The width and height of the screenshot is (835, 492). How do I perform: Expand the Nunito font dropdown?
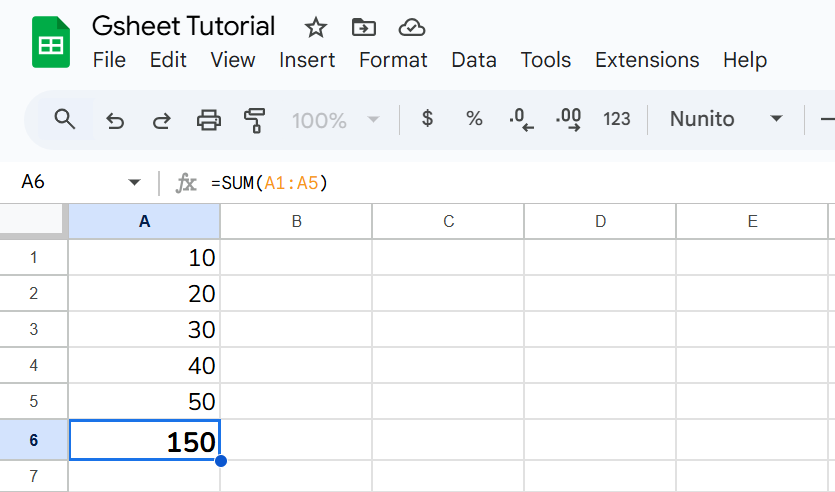click(x=775, y=119)
